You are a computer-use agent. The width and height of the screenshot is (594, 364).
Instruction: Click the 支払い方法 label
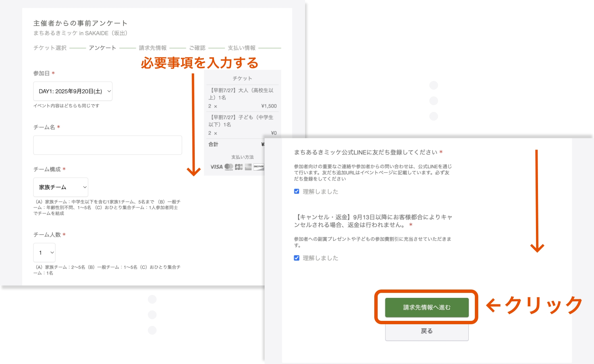[242, 157]
